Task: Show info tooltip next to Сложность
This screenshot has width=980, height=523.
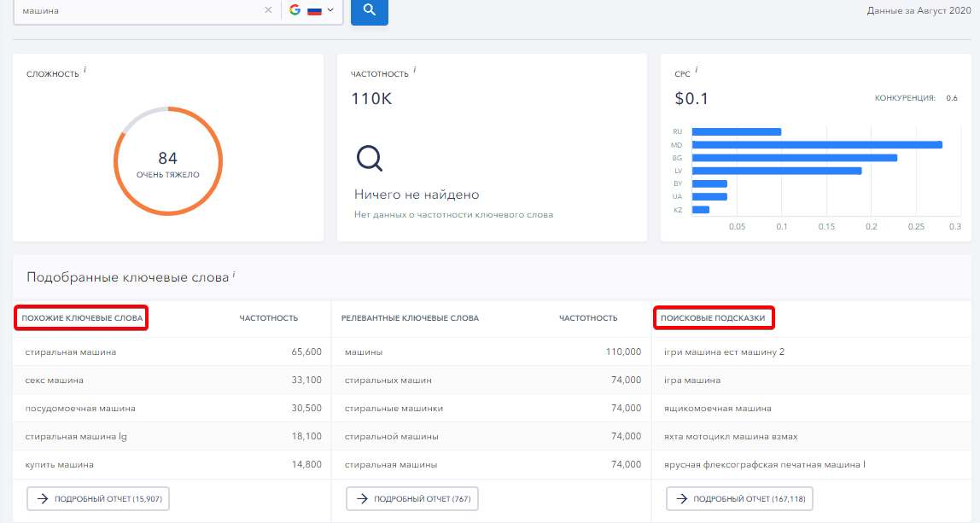Action: (x=85, y=70)
